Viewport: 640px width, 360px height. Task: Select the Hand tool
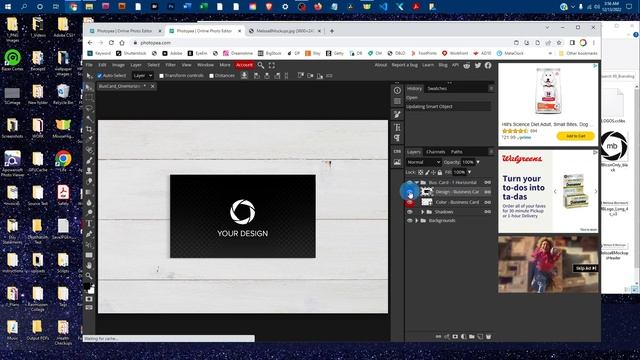[x=89, y=265]
